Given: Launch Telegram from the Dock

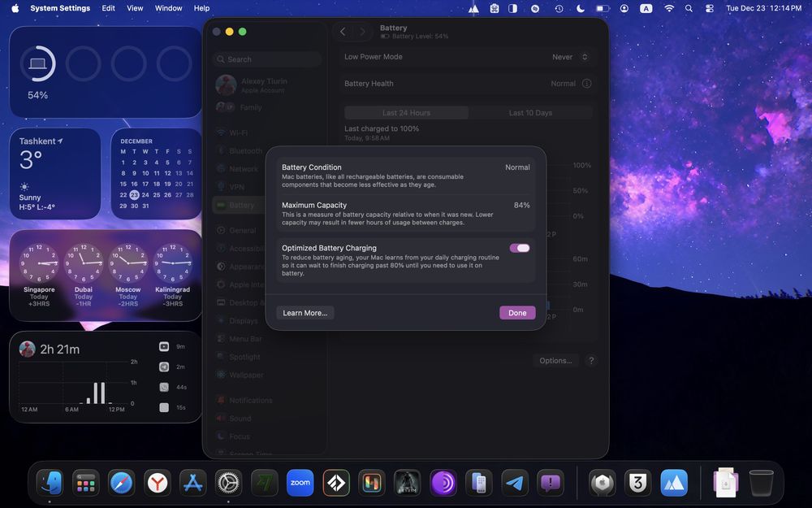Looking at the screenshot, I should click(514, 483).
